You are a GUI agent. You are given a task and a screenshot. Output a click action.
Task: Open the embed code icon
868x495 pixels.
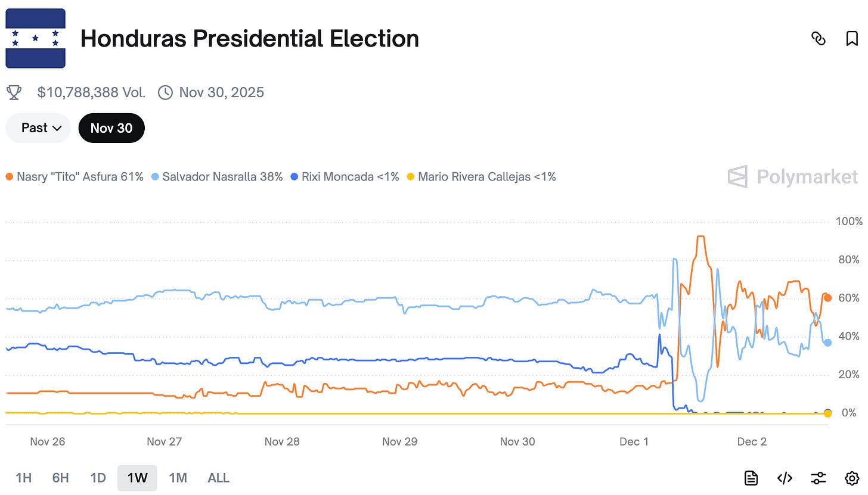pyautogui.click(x=785, y=478)
